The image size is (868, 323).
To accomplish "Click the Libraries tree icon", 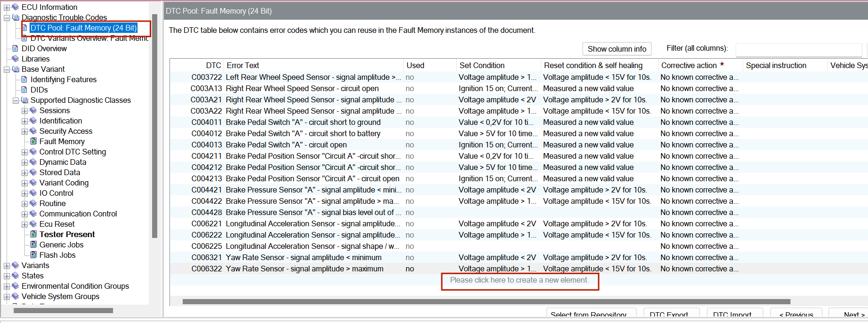I will pyautogui.click(x=15, y=59).
